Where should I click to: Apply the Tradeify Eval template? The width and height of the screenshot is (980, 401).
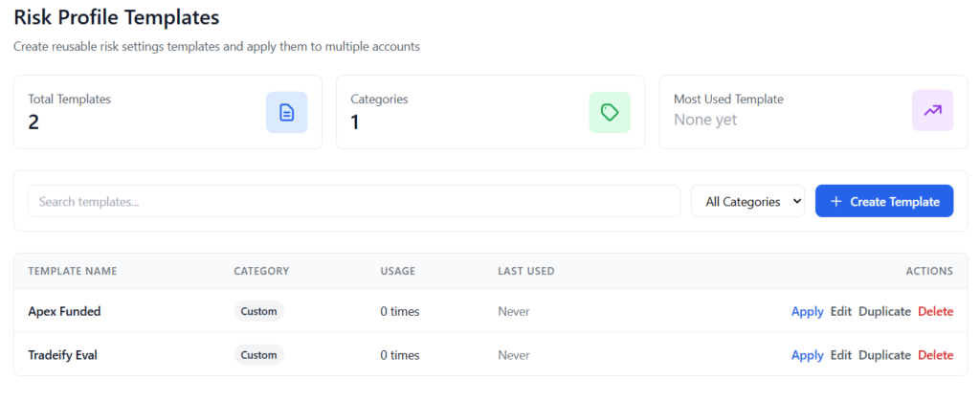click(807, 355)
